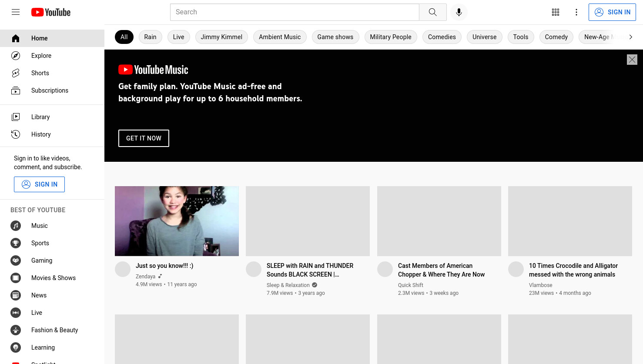This screenshot has width=643, height=364.
Task: Open the Sleep & Relaxation channel link
Action: 288,285
